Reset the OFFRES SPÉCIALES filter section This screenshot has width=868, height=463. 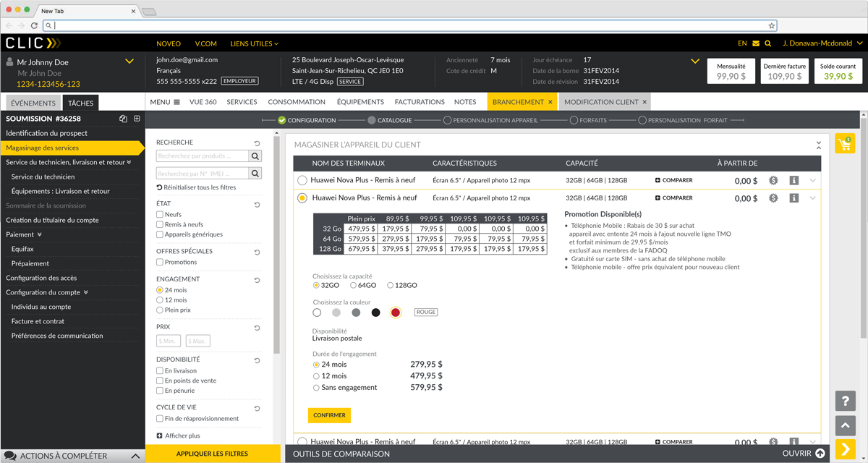click(257, 252)
